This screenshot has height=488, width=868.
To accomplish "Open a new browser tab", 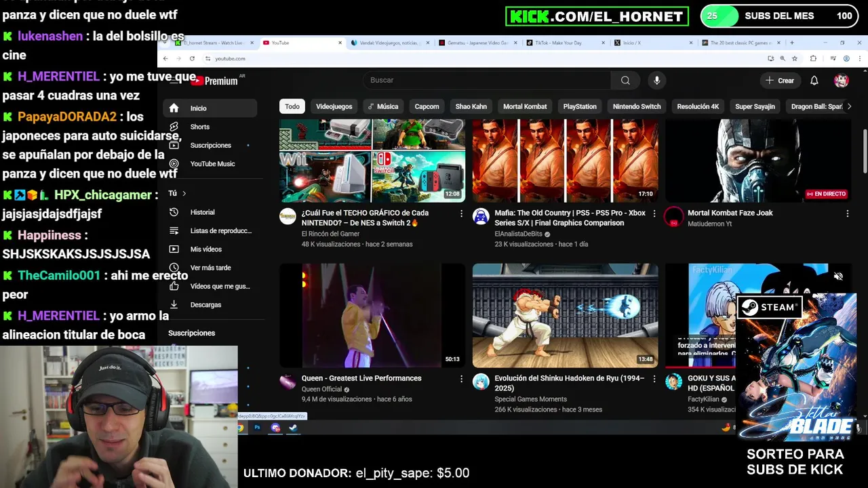I will pos(791,43).
